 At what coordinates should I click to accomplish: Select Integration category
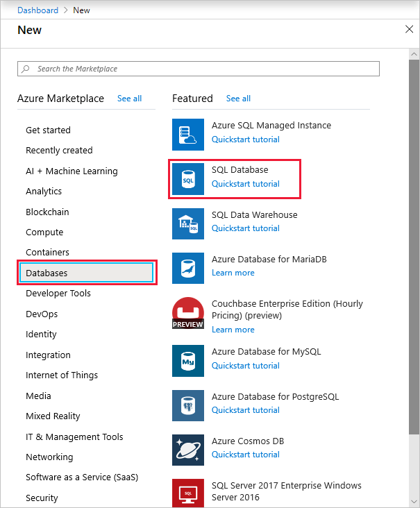tap(48, 355)
